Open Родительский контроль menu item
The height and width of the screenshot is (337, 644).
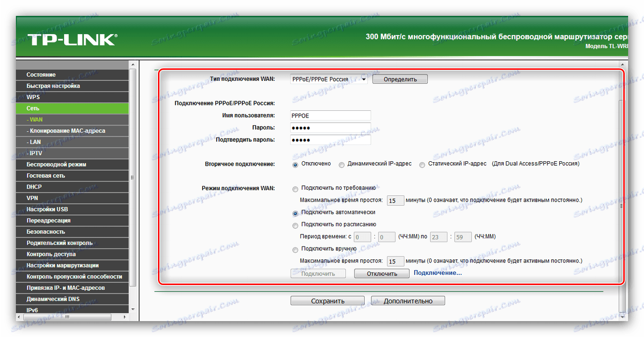72,243
